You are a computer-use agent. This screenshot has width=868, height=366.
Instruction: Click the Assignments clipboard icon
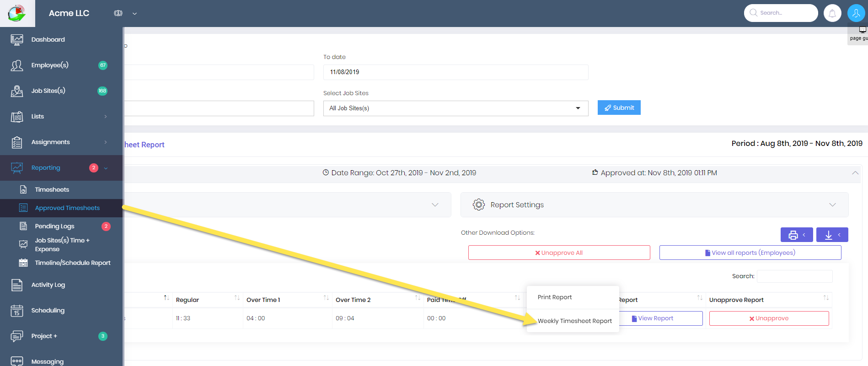point(17,142)
